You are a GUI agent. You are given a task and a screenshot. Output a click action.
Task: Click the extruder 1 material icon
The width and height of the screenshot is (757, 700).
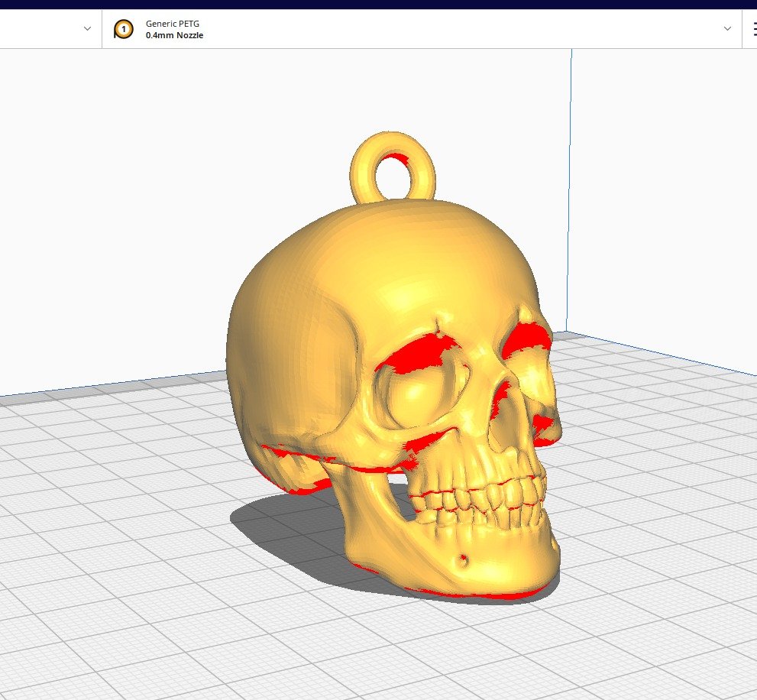coord(123,30)
